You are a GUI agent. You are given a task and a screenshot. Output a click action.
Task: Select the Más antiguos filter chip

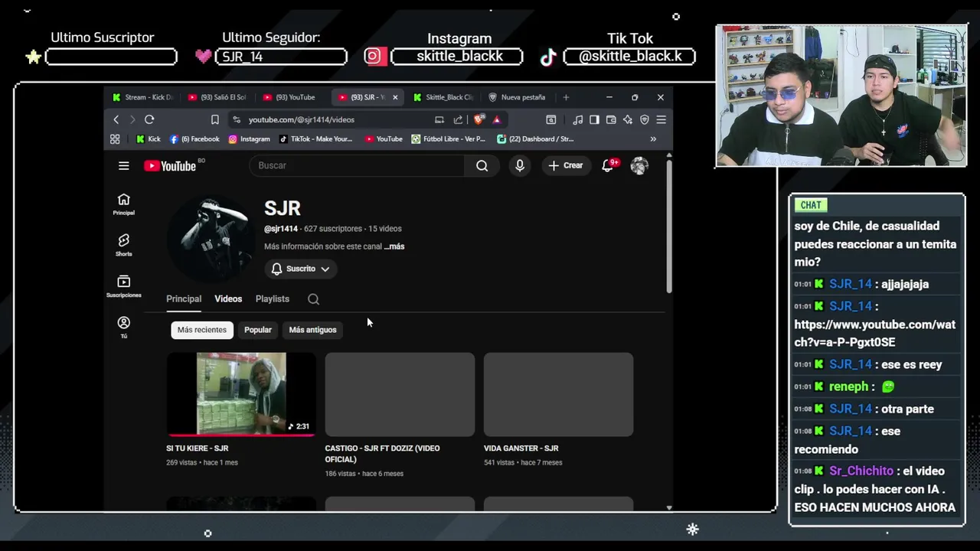pyautogui.click(x=312, y=330)
